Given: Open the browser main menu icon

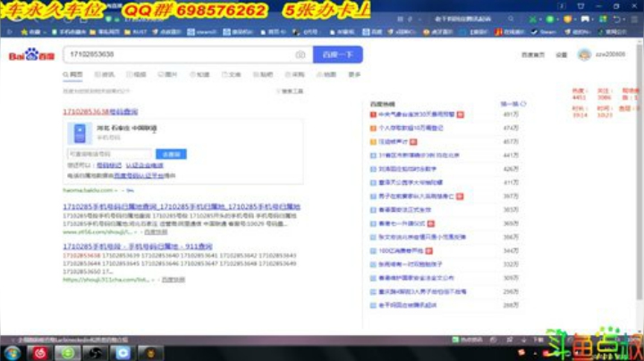Looking at the screenshot, I should click(x=634, y=20).
